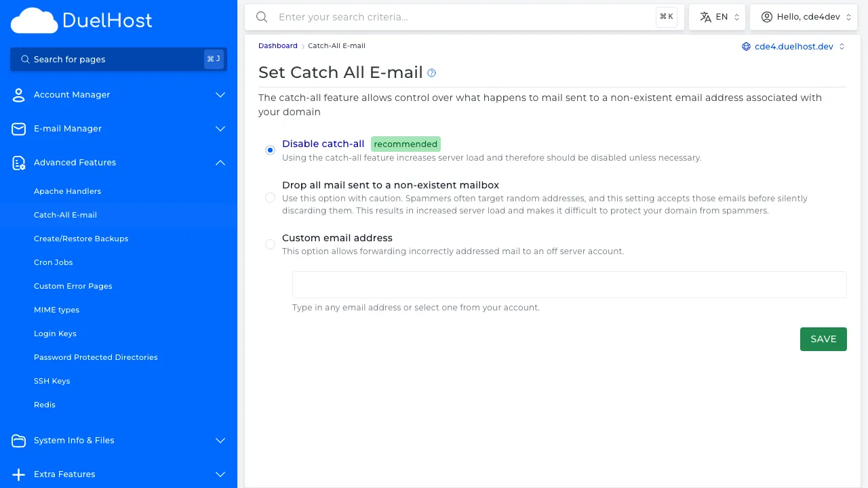Collapse the Advanced Features section
This screenshot has width=868, height=488.
coord(220,163)
